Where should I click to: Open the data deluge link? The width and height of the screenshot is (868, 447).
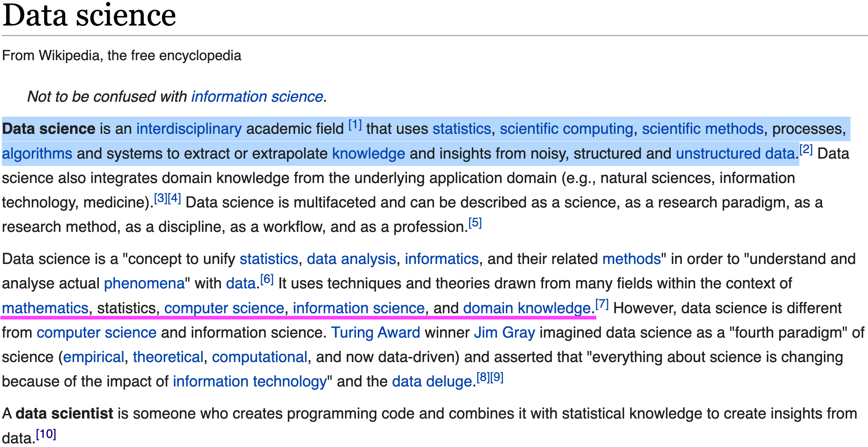[x=432, y=382]
